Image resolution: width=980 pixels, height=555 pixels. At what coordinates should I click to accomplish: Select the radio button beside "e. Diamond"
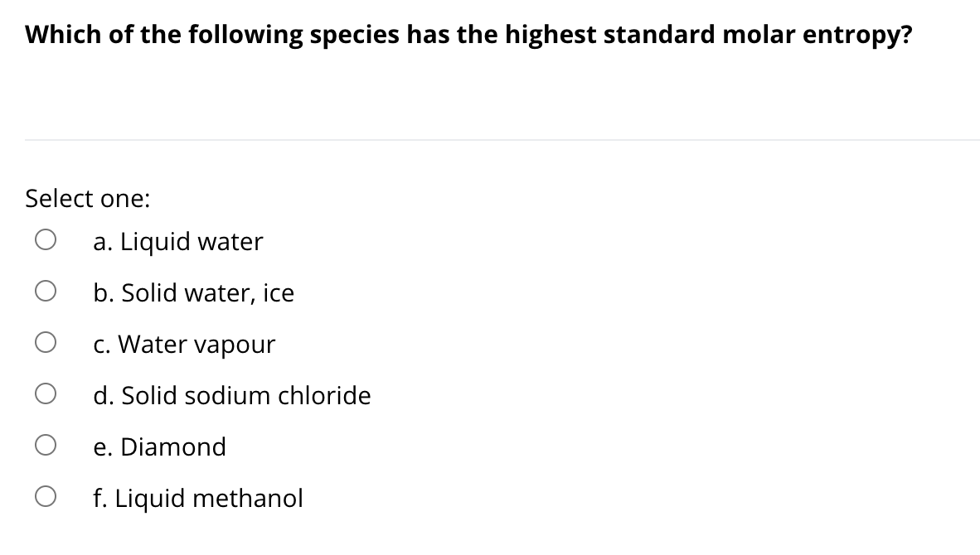pos(46,443)
